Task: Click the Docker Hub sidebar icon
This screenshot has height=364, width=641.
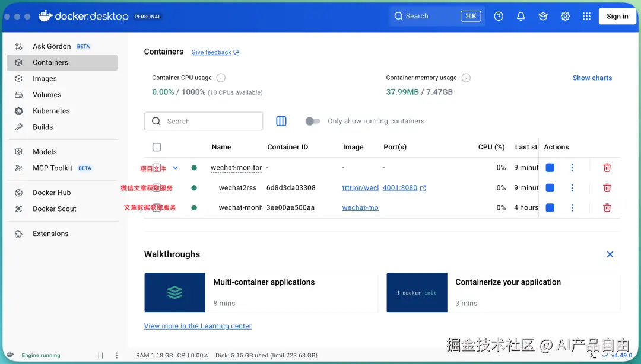Action: [x=19, y=193]
